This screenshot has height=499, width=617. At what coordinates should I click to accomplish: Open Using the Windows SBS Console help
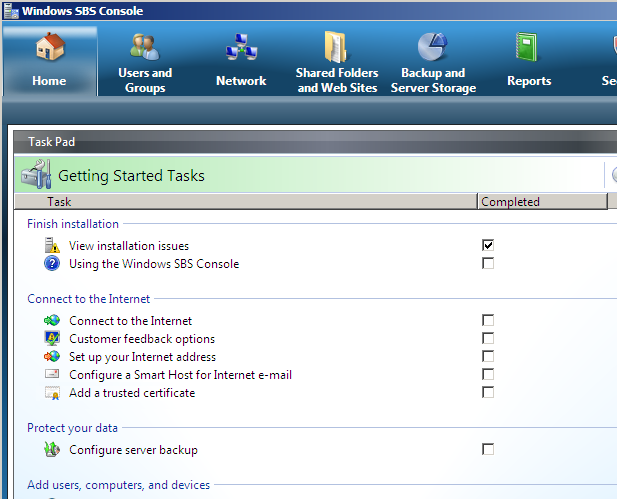click(154, 264)
